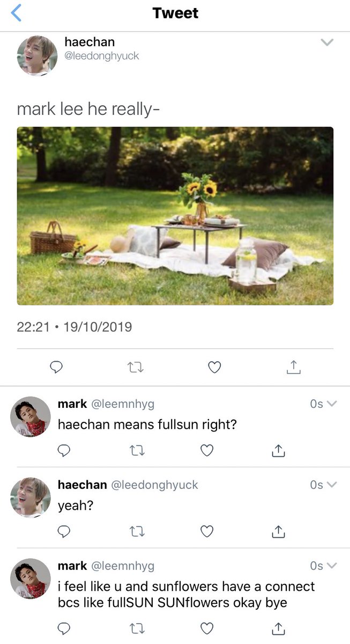Tap the back arrow in the header

tap(17, 12)
